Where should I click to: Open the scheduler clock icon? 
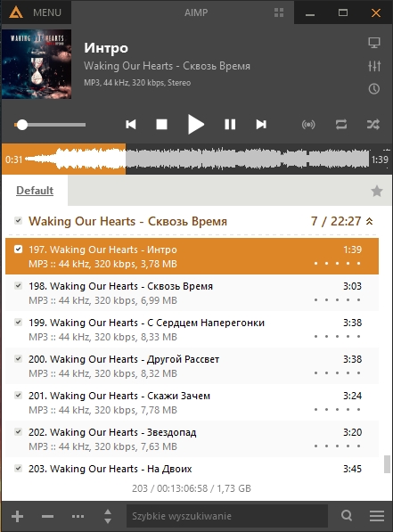(x=374, y=89)
